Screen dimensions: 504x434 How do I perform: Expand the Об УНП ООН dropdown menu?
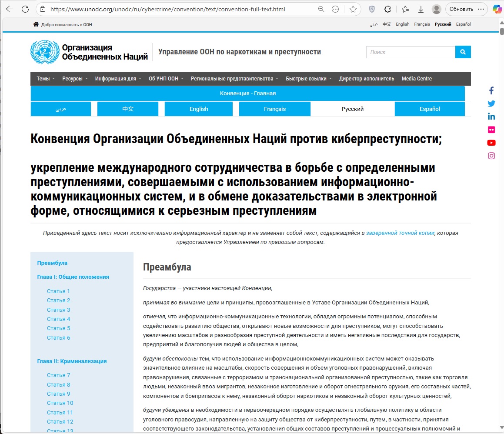(x=166, y=79)
